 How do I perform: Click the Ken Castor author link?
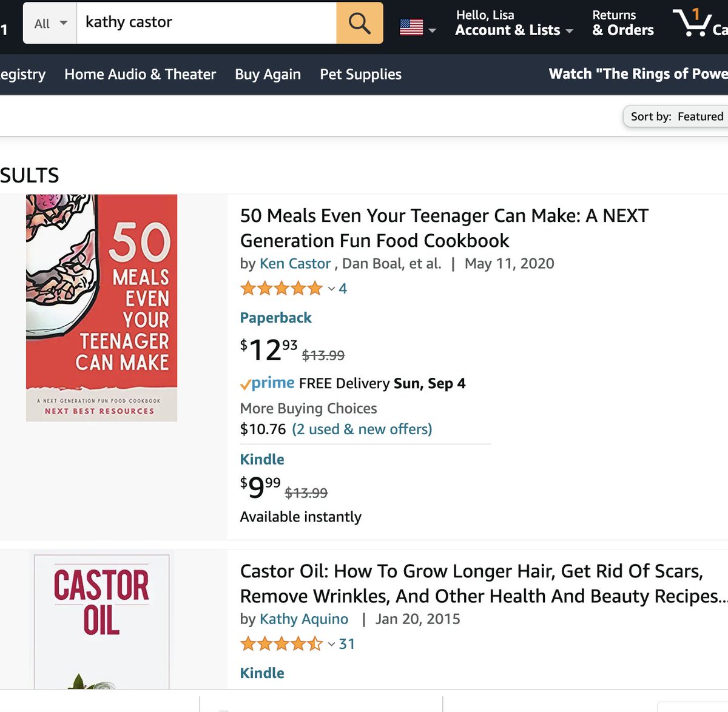(295, 263)
